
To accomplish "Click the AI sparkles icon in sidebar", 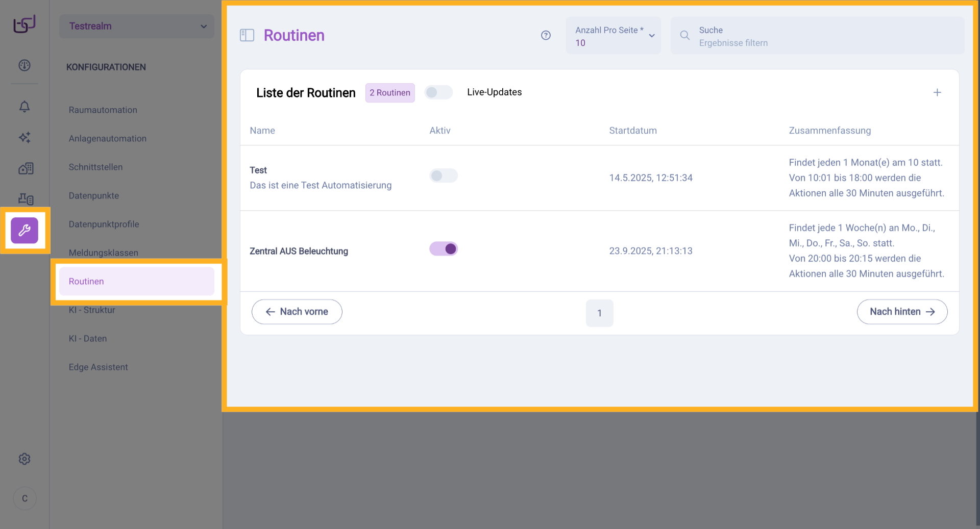I will click(24, 137).
